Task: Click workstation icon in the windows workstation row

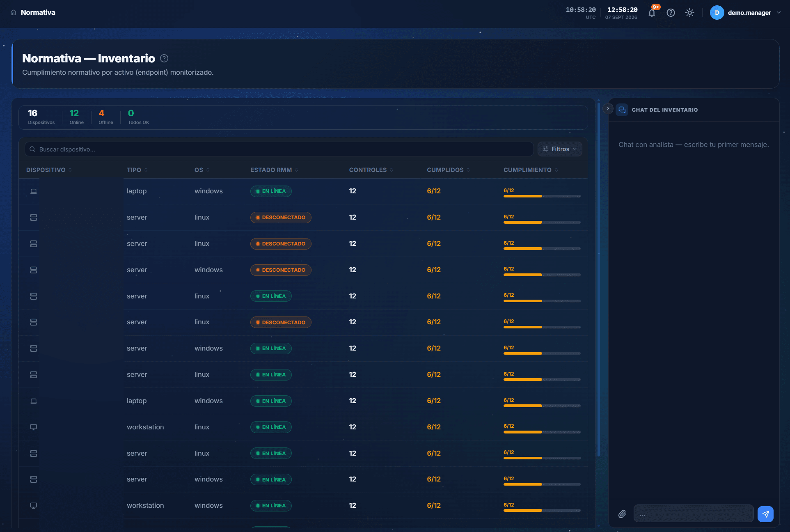Action: 34,506
